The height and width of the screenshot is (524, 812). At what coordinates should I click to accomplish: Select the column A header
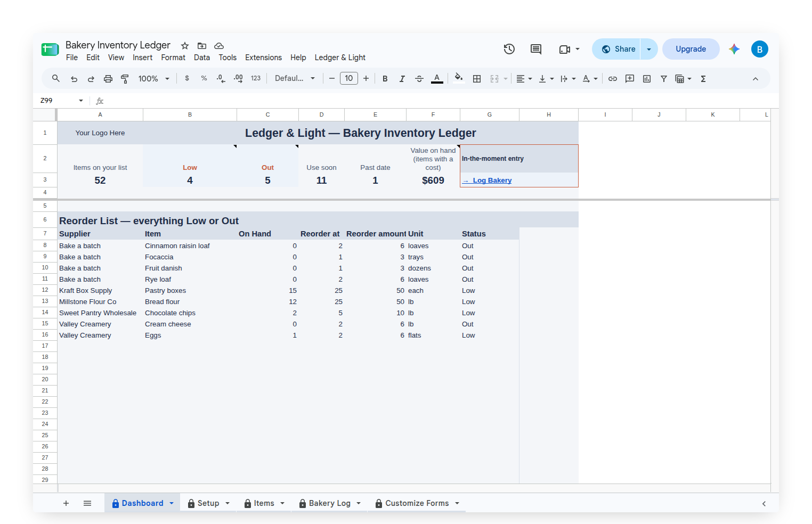100,114
